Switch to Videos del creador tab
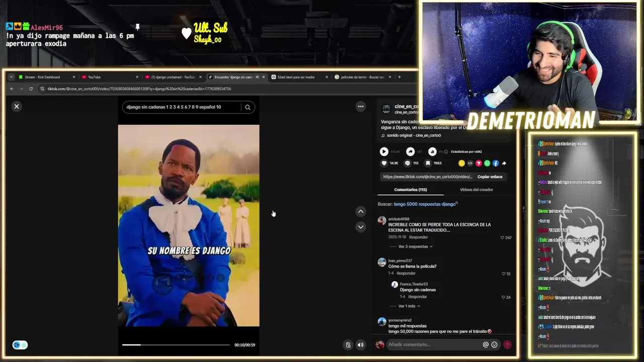644x362 pixels. coord(476,190)
